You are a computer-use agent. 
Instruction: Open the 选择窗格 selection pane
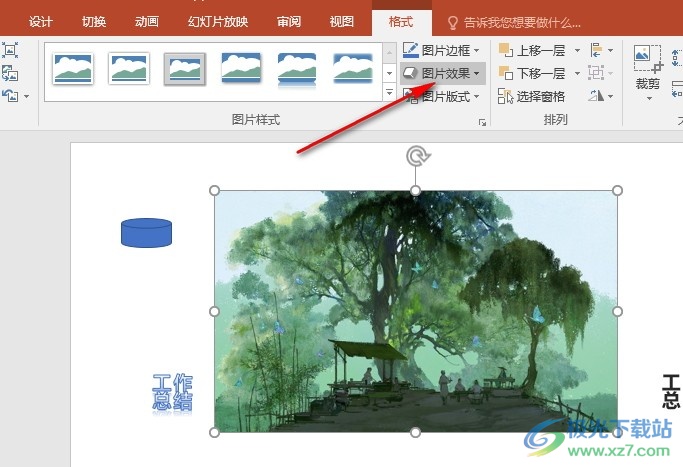tap(531, 96)
